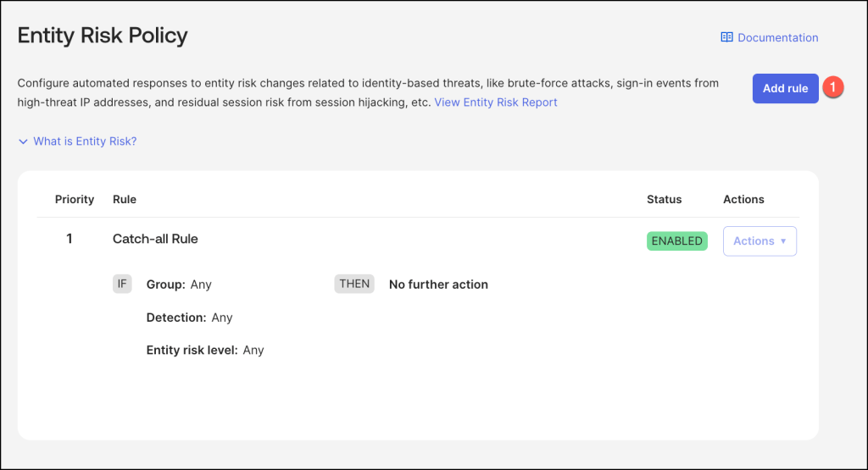Click the red number 1 callout badge

(x=833, y=87)
